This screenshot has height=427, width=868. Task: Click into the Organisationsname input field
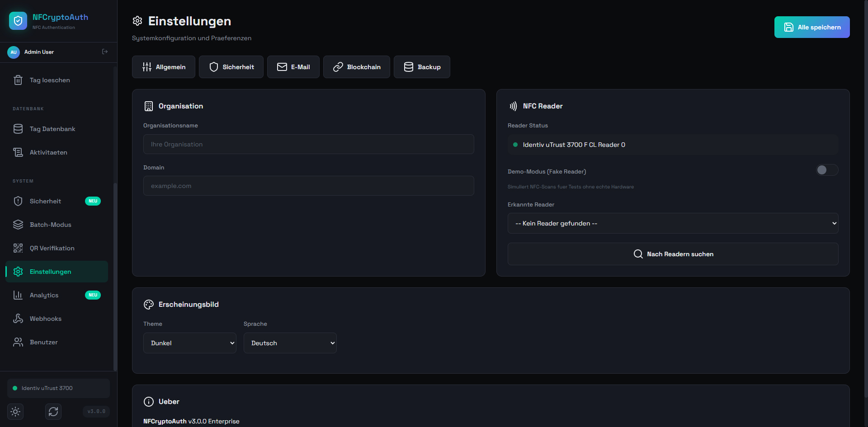coord(308,144)
